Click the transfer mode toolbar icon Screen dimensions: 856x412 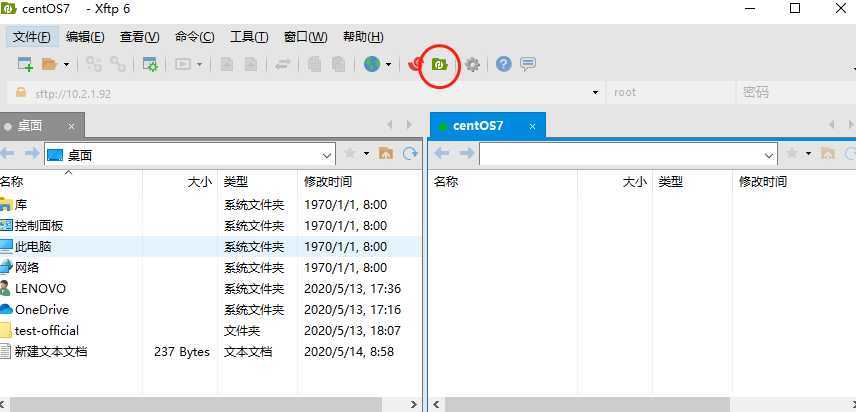tap(183, 64)
